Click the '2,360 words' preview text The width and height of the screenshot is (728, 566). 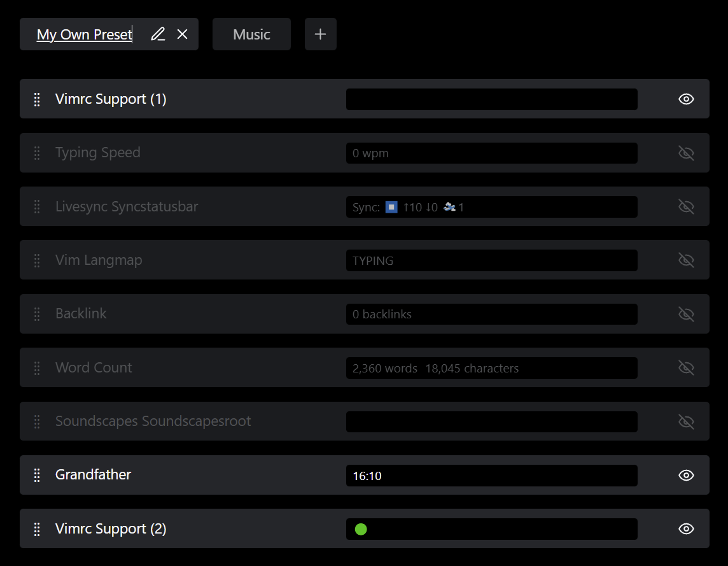click(385, 369)
